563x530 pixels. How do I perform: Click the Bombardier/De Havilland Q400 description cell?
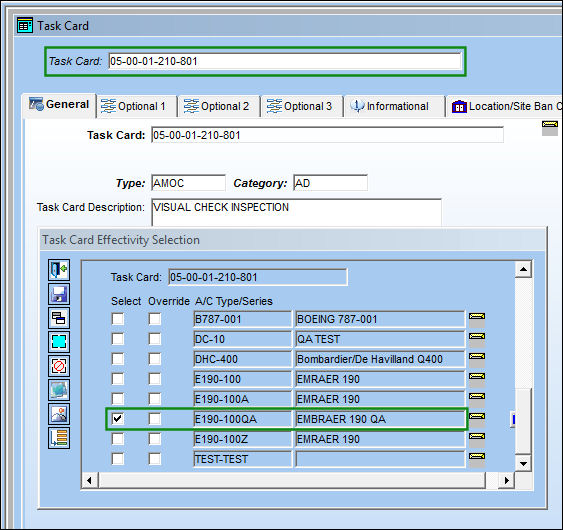380,359
